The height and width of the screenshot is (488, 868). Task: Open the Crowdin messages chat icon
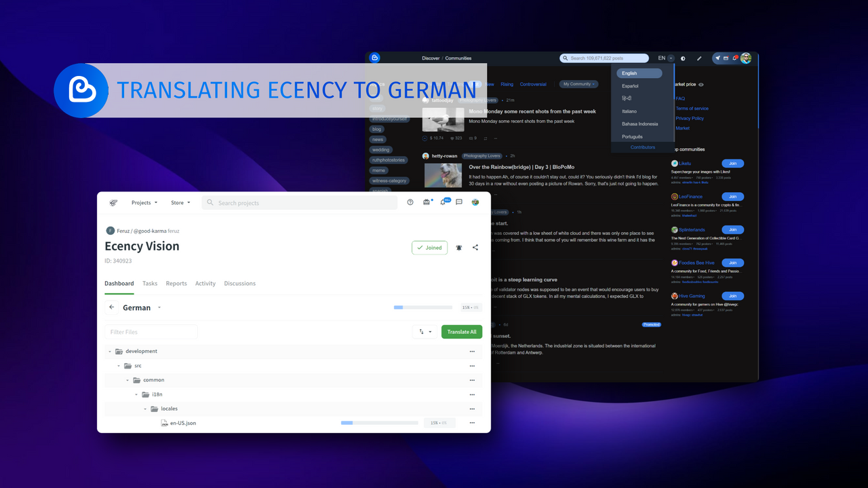459,202
